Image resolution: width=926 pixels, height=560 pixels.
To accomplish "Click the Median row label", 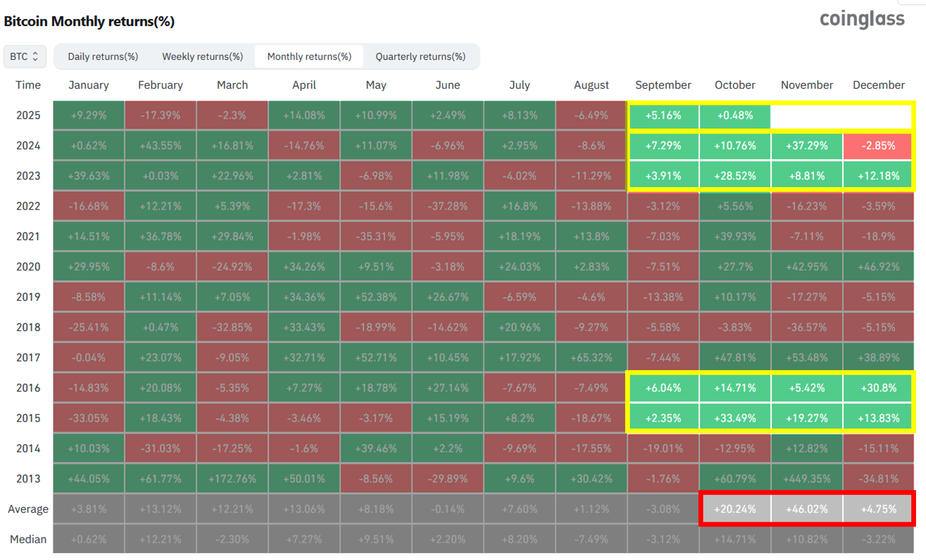I will (28, 539).
